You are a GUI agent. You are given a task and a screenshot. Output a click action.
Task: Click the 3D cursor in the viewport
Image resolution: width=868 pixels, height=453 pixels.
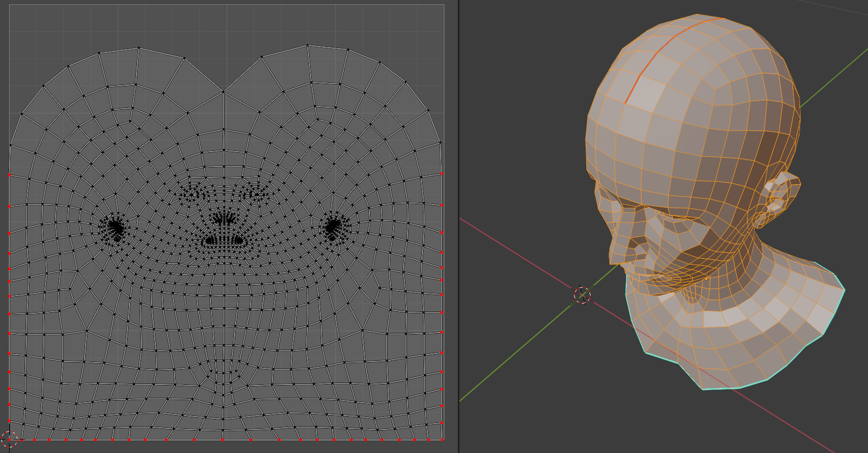tap(582, 295)
